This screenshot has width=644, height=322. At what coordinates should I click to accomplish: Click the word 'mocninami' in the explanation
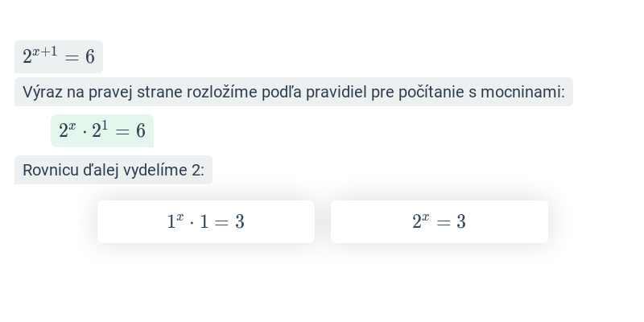pos(522,92)
